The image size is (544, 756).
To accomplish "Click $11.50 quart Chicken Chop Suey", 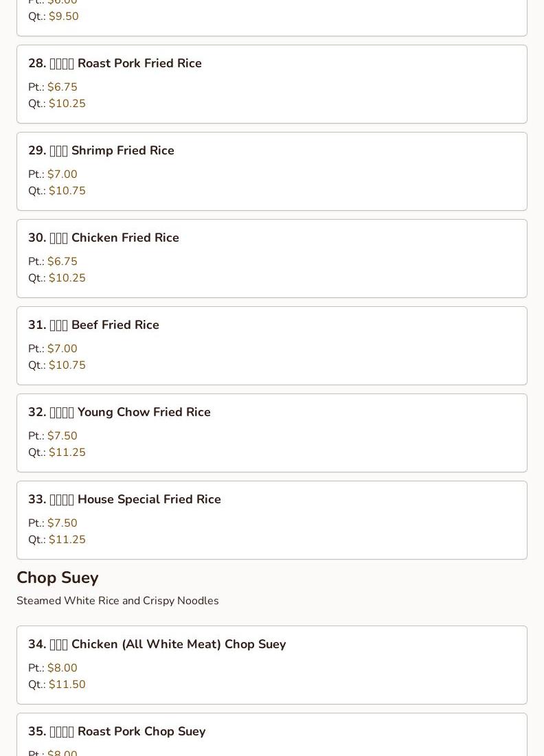I will [67, 685].
